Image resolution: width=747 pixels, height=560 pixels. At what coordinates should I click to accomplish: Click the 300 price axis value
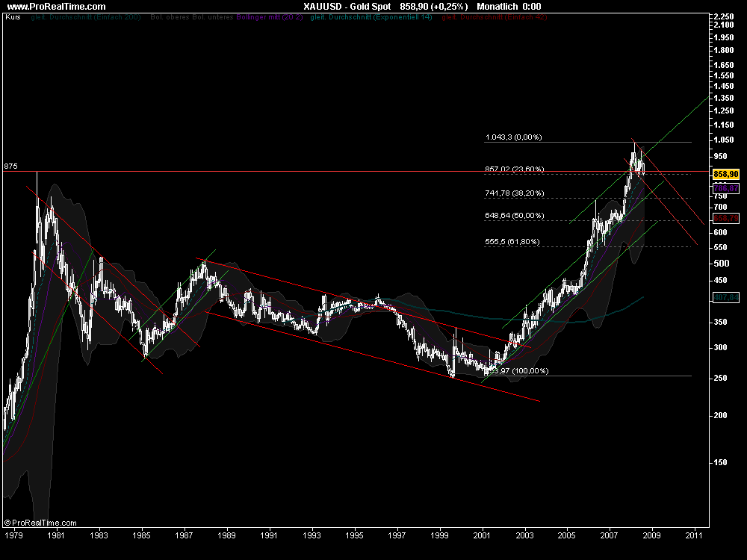[x=720, y=348]
